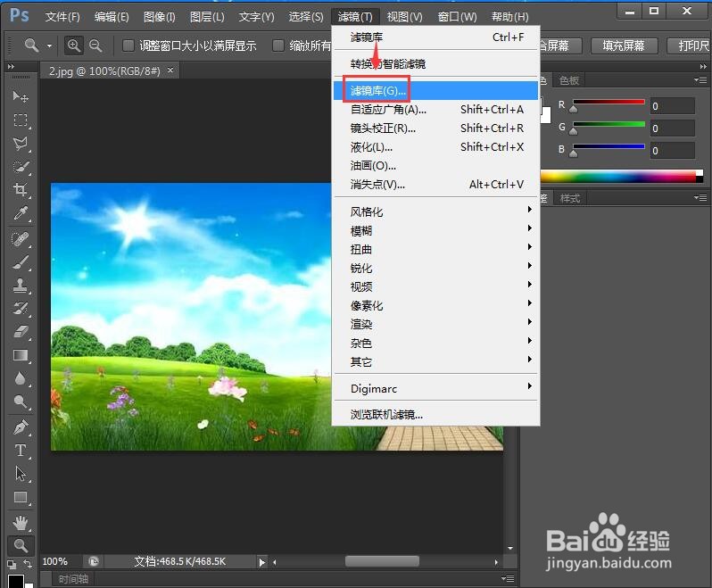The width and height of the screenshot is (712, 588).
Task: Select the Eraser tool
Action: click(x=20, y=331)
